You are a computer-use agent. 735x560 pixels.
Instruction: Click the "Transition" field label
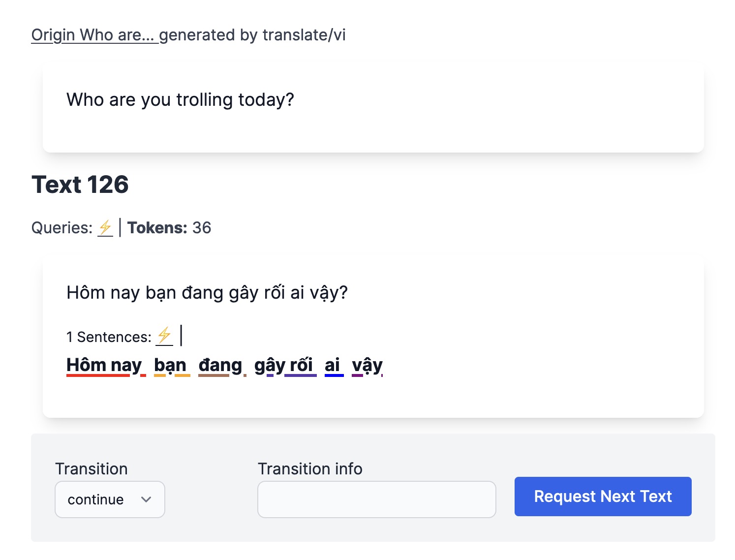[x=92, y=469]
